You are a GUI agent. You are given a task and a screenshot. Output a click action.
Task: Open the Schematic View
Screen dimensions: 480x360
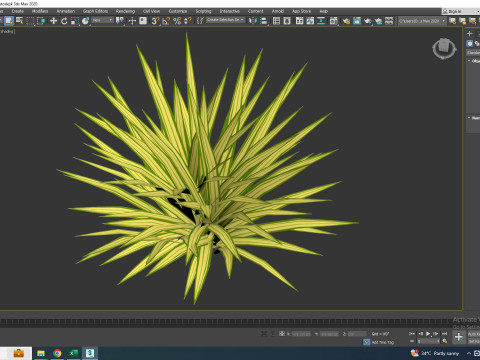[321, 21]
